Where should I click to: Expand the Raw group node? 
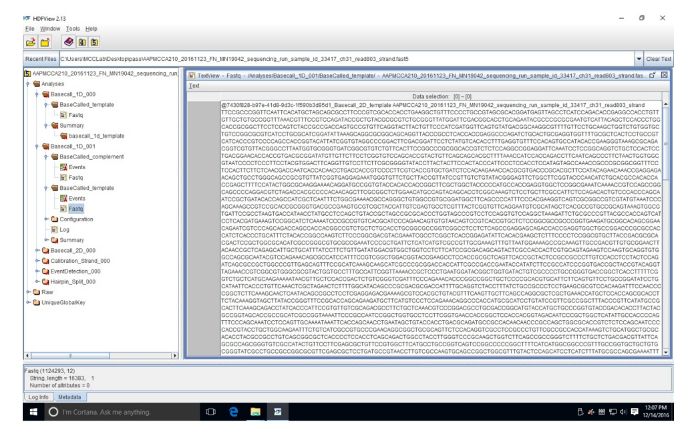click(28, 292)
